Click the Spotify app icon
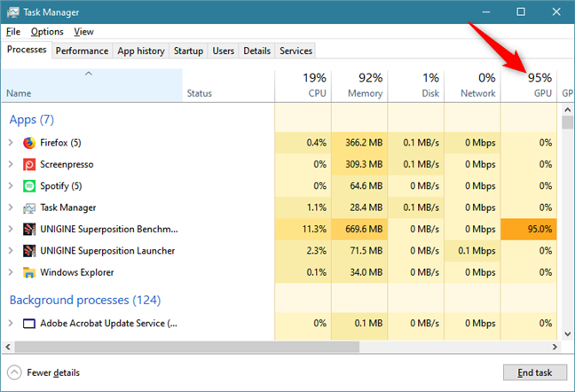The image size is (575, 392). (29, 185)
